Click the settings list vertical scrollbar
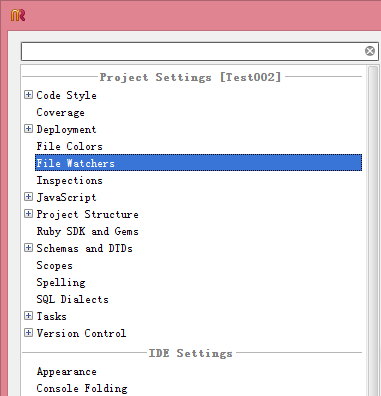The image size is (381, 396). point(373,231)
